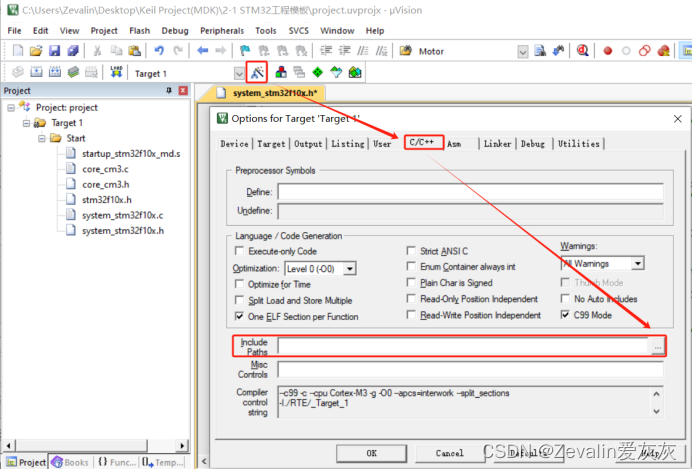Click the Define input field
692x470 pixels.
[x=470, y=192]
